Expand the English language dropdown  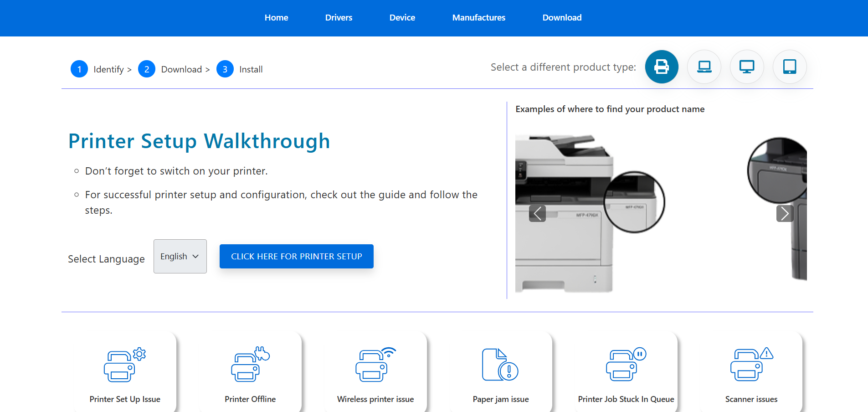(180, 257)
